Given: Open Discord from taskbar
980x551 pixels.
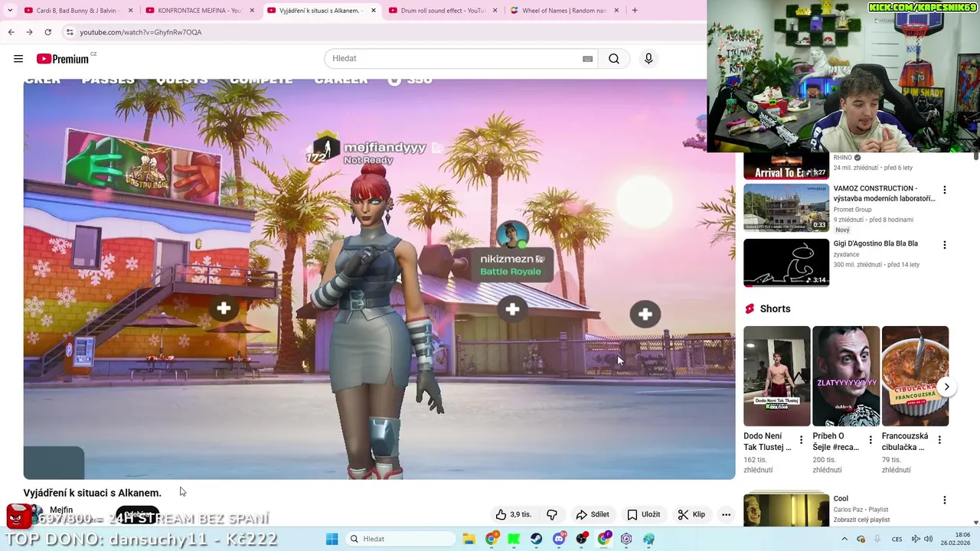Looking at the screenshot, I should [x=559, y=539].
